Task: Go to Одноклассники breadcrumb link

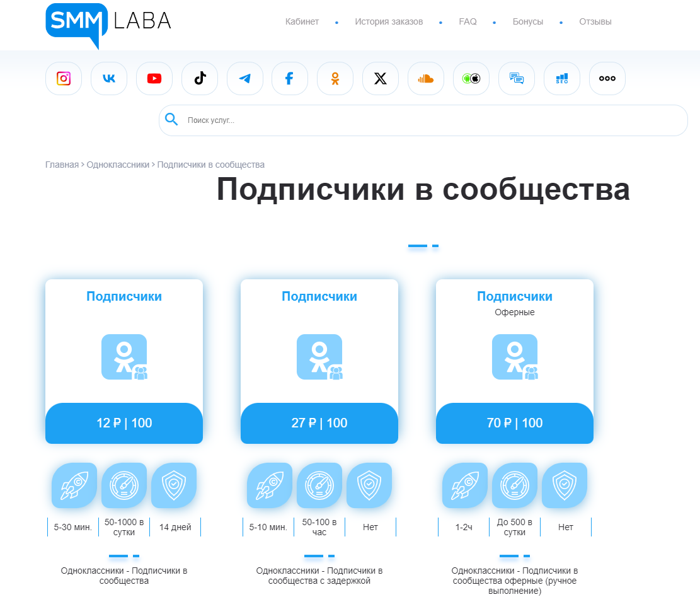Action: [118, 165]
